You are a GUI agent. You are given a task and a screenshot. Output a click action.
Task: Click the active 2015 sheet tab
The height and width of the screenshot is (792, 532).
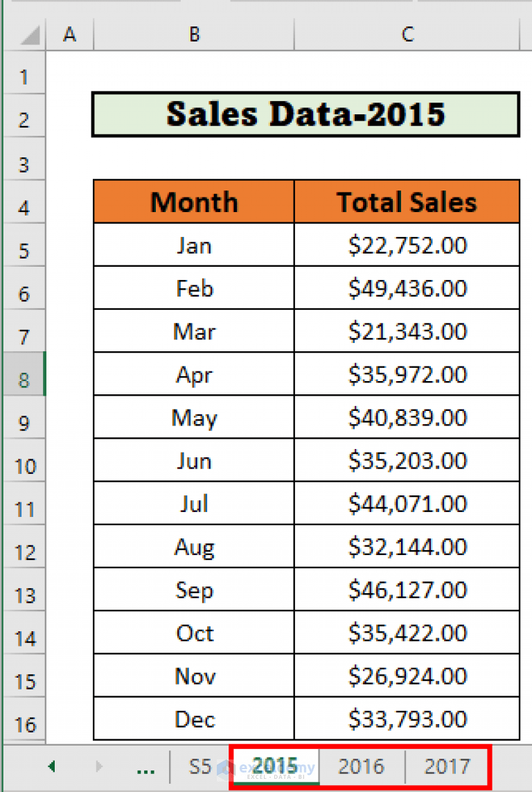tap(276, 767)
